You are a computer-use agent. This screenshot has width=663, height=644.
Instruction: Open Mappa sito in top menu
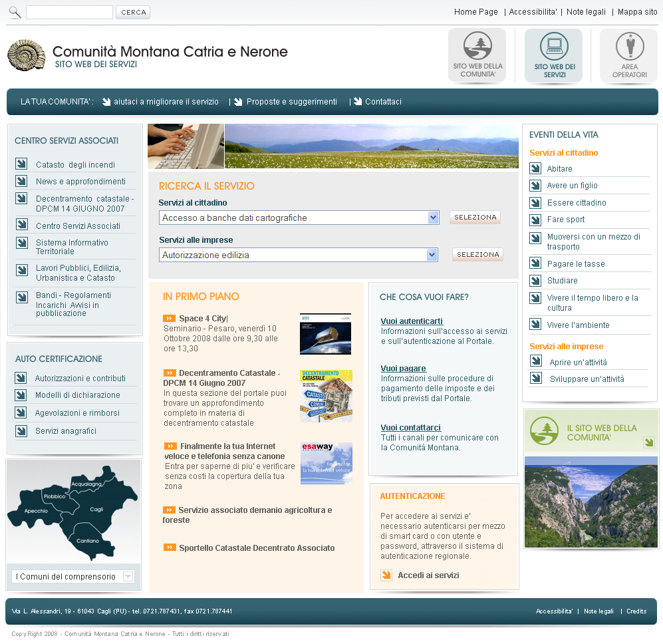click(637, 12)
